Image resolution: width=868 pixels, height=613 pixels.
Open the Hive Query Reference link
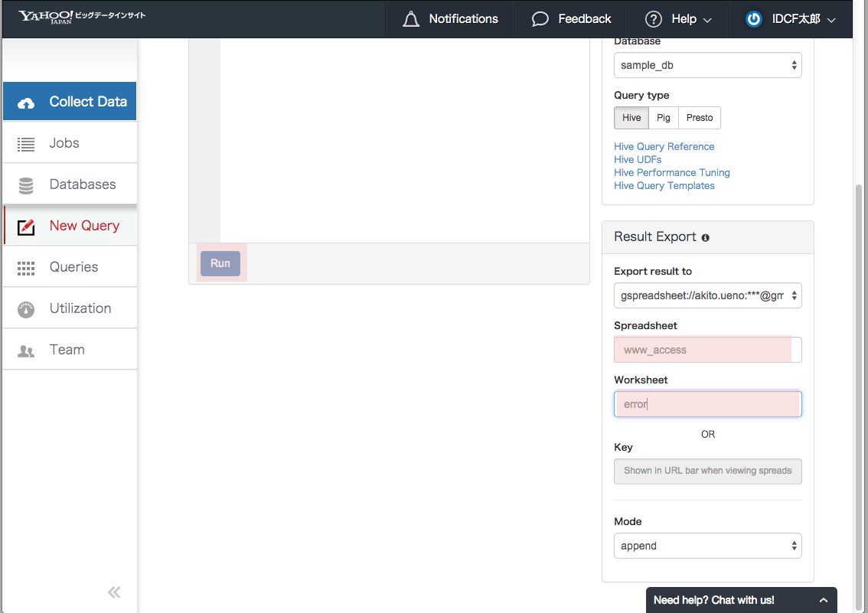pyautogui.click(x=664, y=147)
